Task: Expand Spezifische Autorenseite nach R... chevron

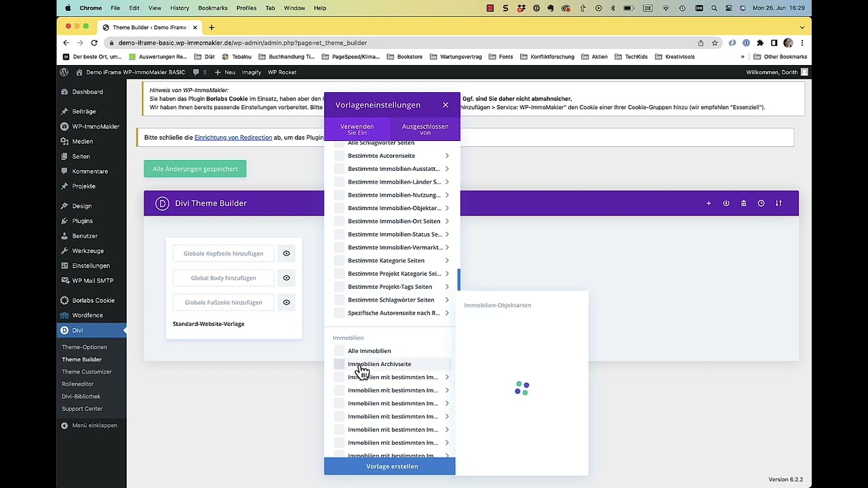Action: pos(447,313)
